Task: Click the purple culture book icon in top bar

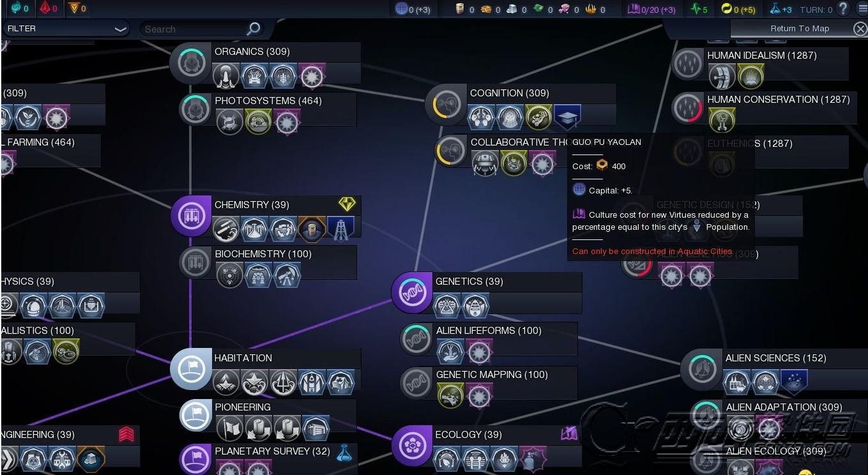Action: [x=633, y=9]
